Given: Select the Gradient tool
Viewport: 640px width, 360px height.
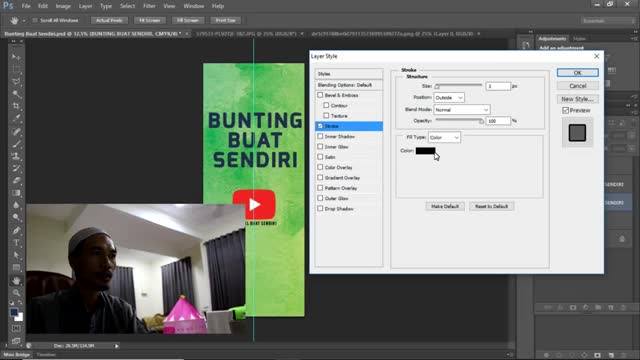Looking at the screenshot, I should 16,193.
